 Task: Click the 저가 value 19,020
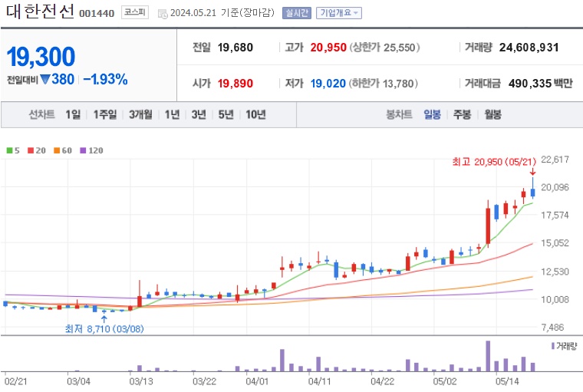click(x=328, y=84)
